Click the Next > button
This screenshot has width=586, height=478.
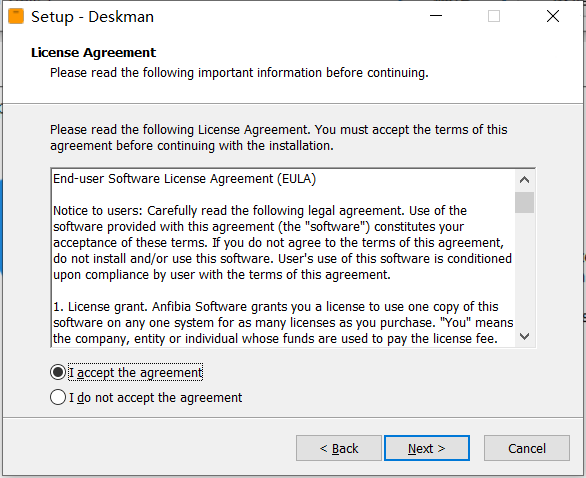coord(427,448)
